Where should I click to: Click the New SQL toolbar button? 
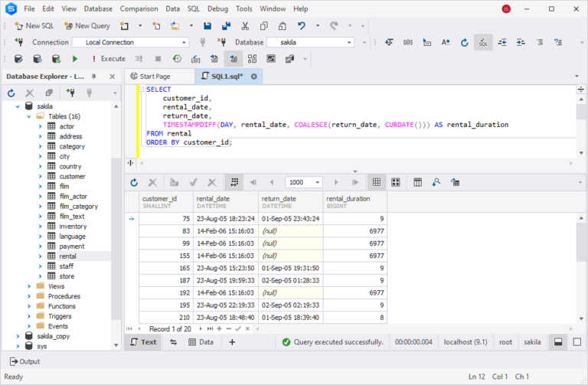point(34,25)
